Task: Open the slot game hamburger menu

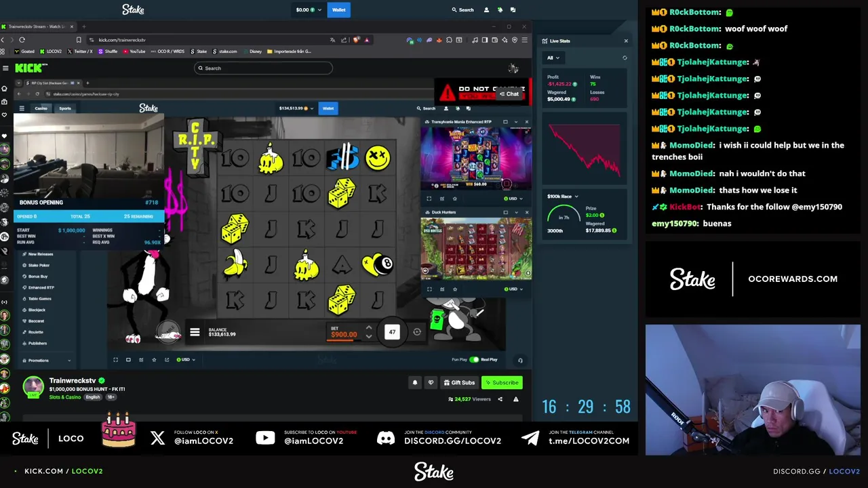Action: click(195, 332)
